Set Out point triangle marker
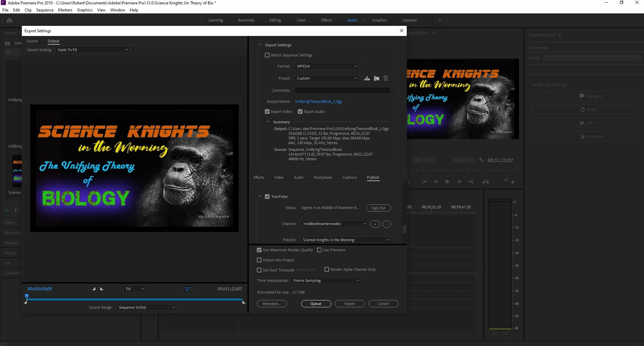Screen dimensions: 644x346 click(x=102, y=289)
